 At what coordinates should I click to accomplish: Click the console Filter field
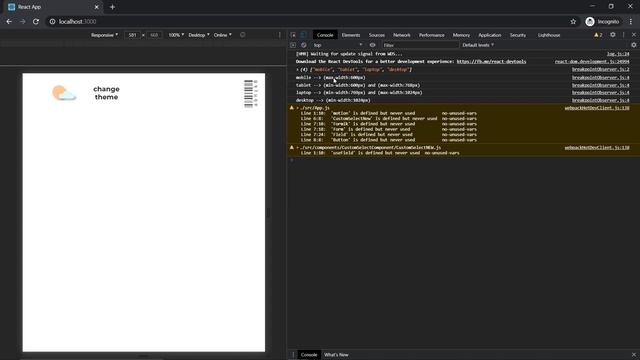point(420,45)
